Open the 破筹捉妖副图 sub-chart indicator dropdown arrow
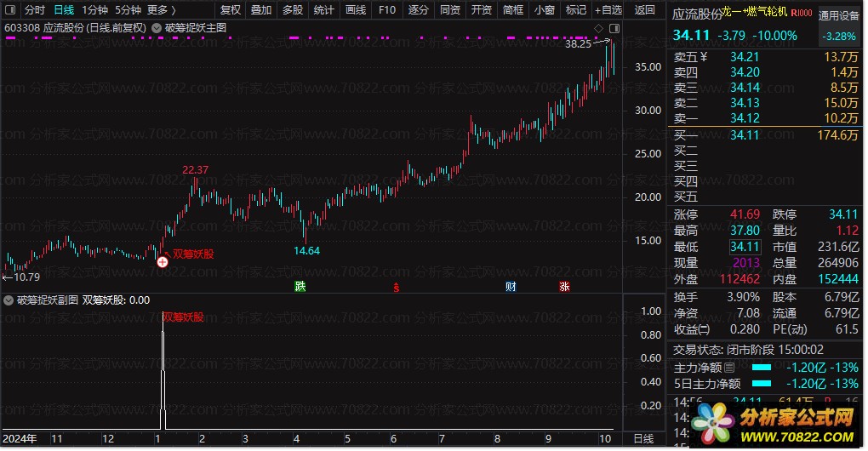The width and height of the screenshot is (868, 451). tap(9, 300)
